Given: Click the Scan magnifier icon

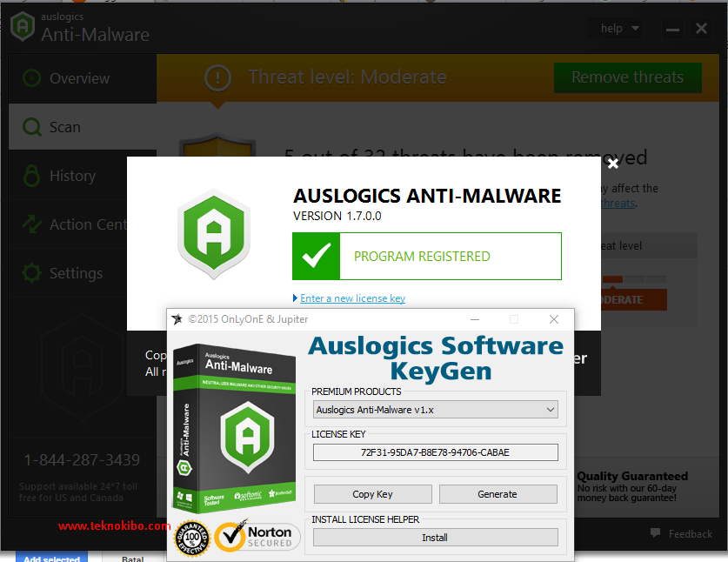Looking at the screenshot, I should [31, 127].
